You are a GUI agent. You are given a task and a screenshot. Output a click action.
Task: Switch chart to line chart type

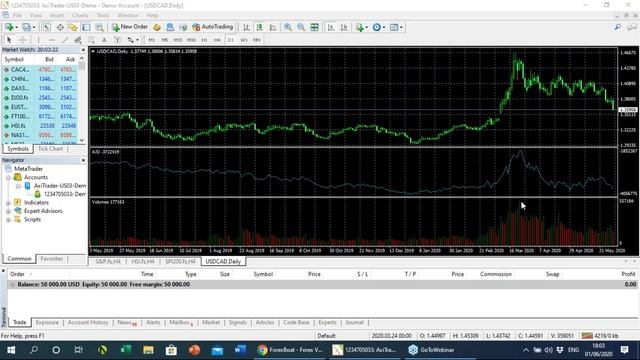[273, 27]
